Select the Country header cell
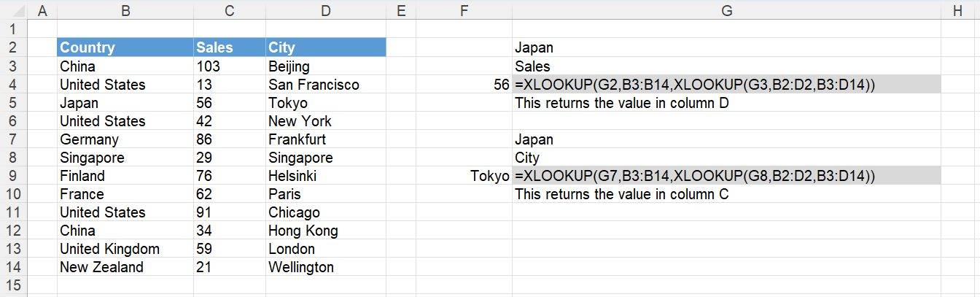The width and height of the screenshot is (980, 297). [x=125, y=47]
